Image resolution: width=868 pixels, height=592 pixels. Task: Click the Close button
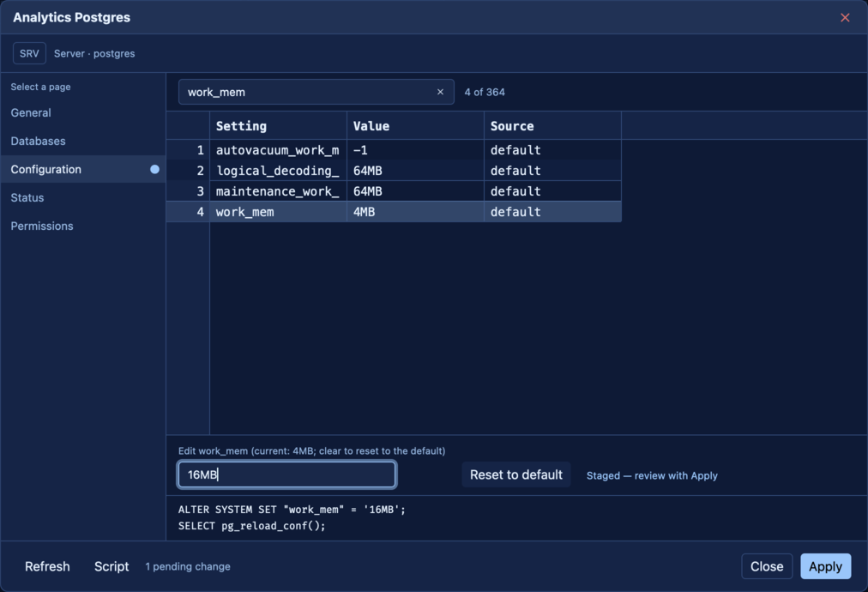[767, 566]
